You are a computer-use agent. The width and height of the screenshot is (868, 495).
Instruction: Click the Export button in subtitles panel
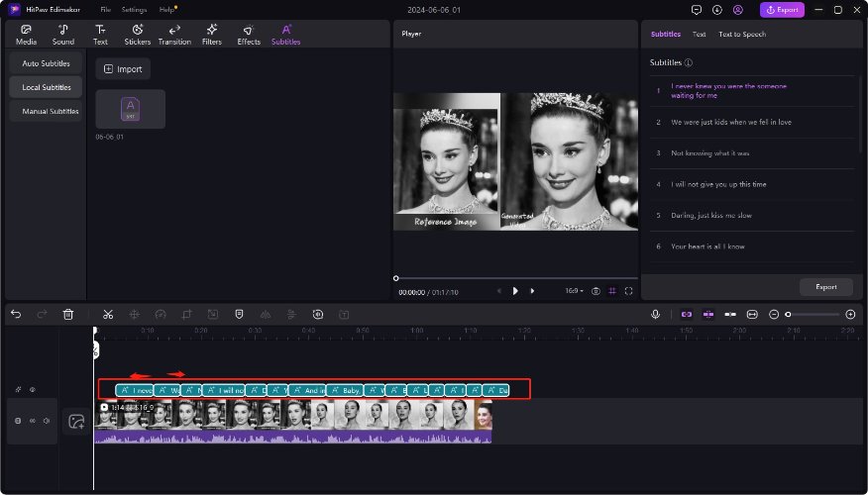pyautogui.click(x=826, y=287)
